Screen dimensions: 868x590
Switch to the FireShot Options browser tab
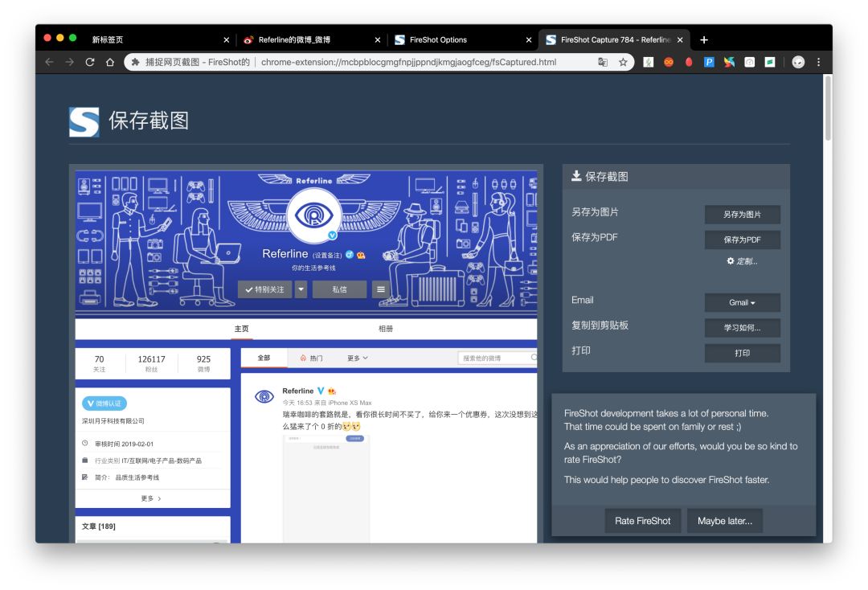450,39
